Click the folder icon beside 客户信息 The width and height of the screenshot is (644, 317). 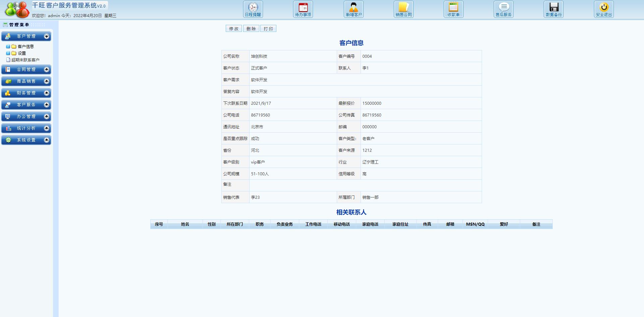click(14, 46)
